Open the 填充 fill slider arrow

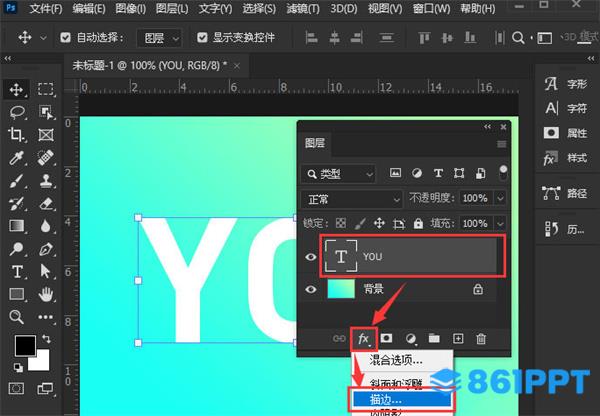point(500,223)
